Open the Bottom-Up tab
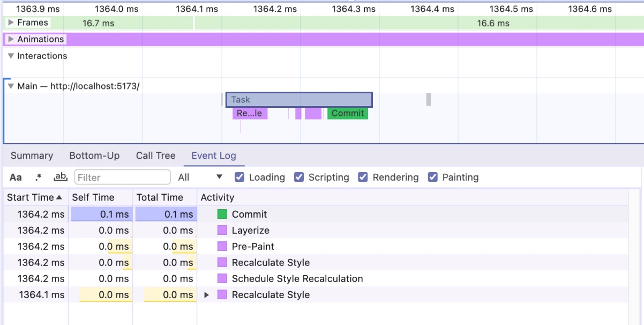 pyautogui.click(x=94, y=156)
